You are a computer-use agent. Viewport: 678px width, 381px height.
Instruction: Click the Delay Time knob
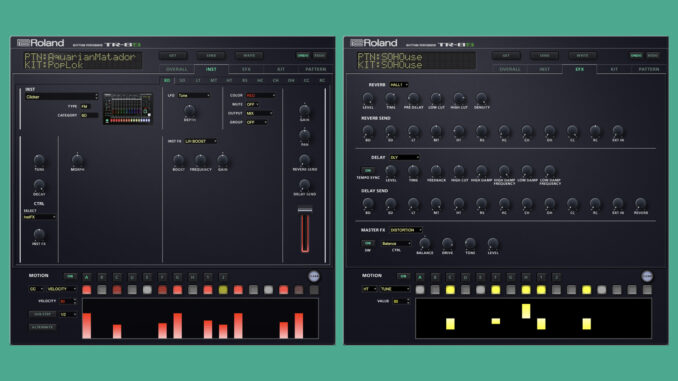[x=413, y=171]
